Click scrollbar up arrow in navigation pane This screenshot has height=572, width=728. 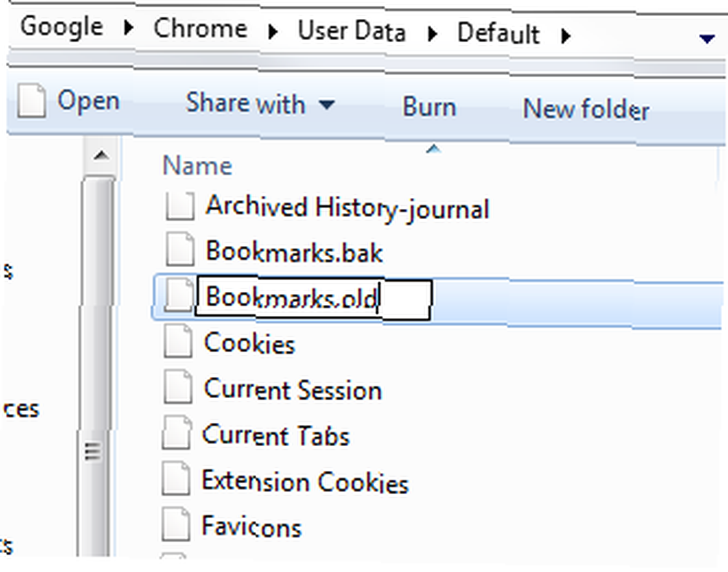101,156
